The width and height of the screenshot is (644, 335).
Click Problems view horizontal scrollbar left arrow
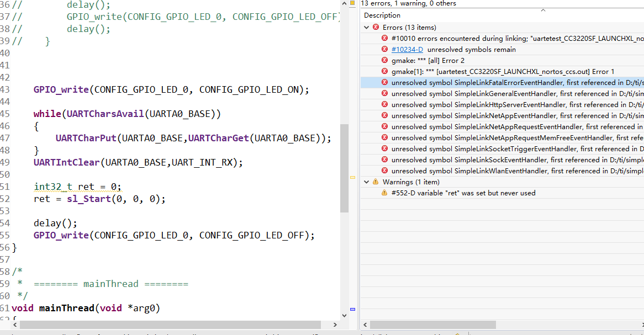pos(365,325)
